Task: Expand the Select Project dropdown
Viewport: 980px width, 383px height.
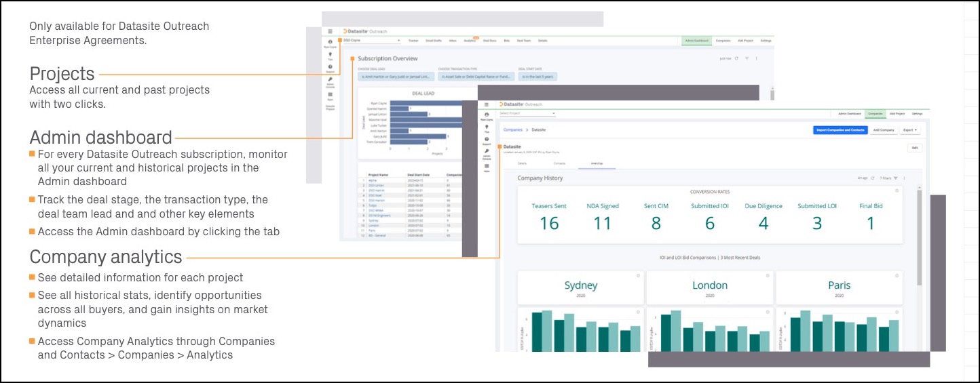Action: pos(527,113)
